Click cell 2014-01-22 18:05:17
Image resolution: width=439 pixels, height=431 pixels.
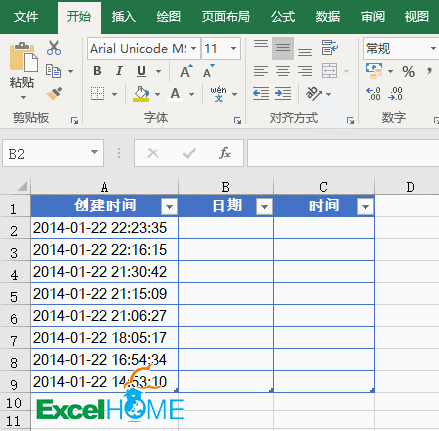tap(104, 338)
